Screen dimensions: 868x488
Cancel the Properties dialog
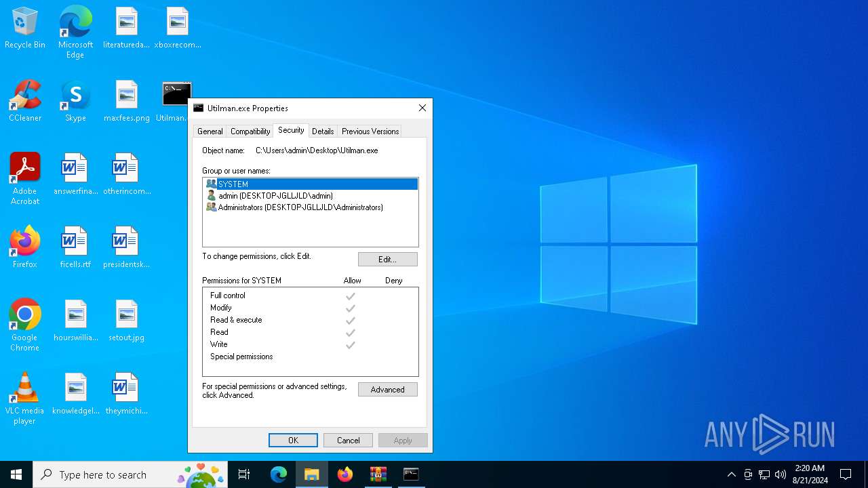(x=348, y=441)
